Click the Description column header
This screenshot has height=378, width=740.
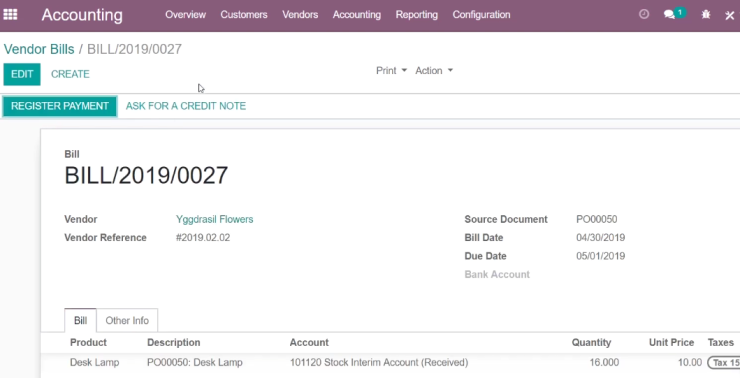point(174,343)
